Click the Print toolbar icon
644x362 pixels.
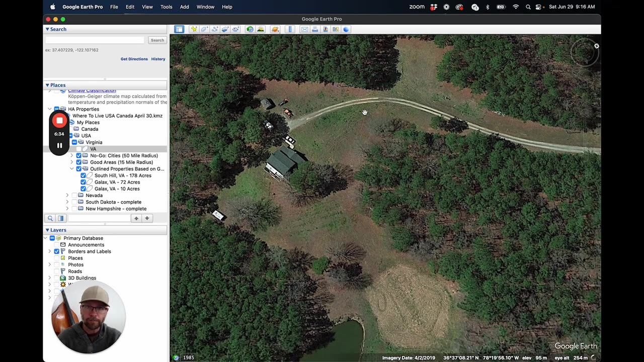click(315, 29)
